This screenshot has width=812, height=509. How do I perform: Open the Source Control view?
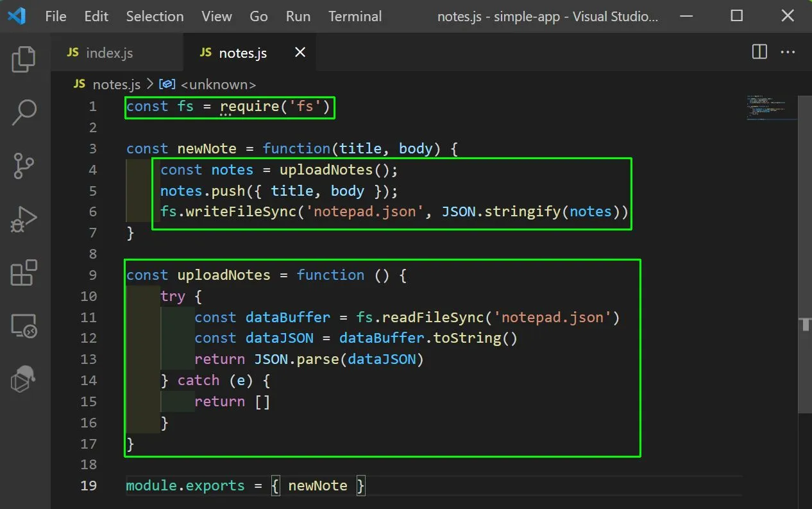(x=24, y=166)
